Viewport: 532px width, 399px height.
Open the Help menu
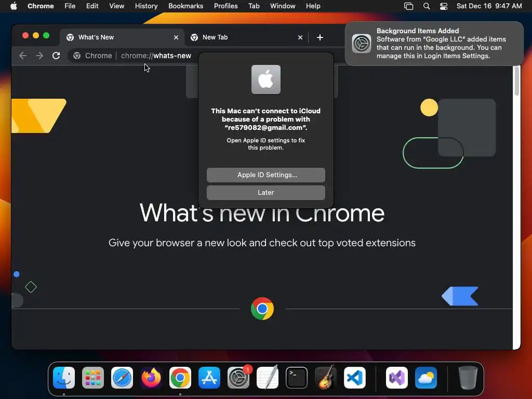[x=313, y=6]
